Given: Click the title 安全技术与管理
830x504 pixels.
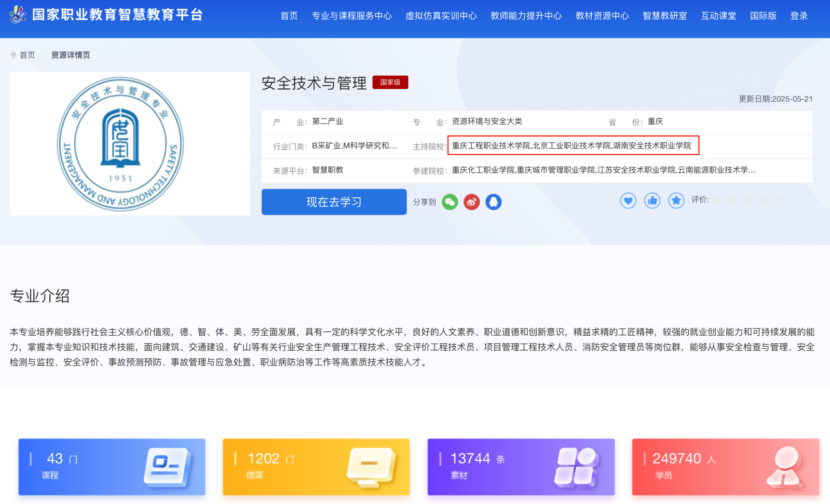Looking at the screenshot, I should [x=314, y=83].
